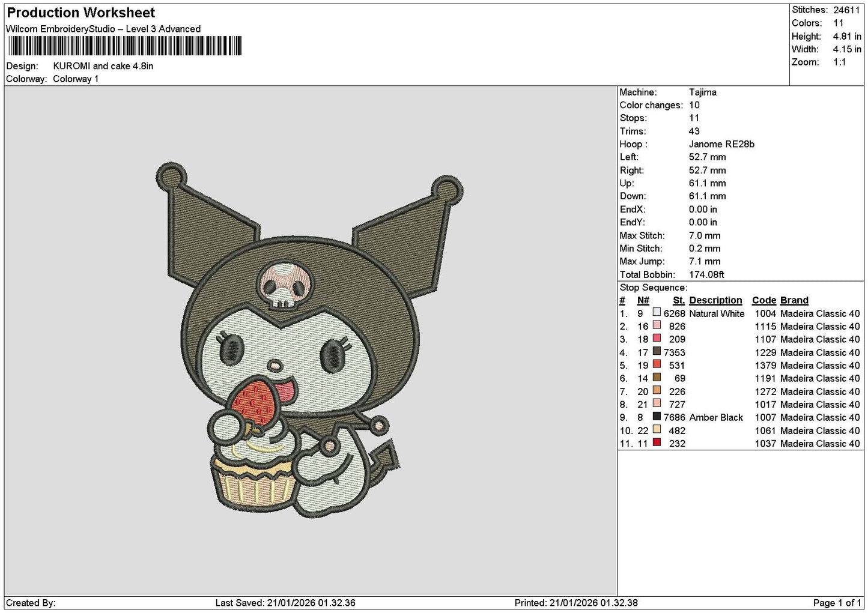The width and height of the screenshot is (868, 613).
Task: Click the Height value '4.81 in'
Action: pos(847,37)
